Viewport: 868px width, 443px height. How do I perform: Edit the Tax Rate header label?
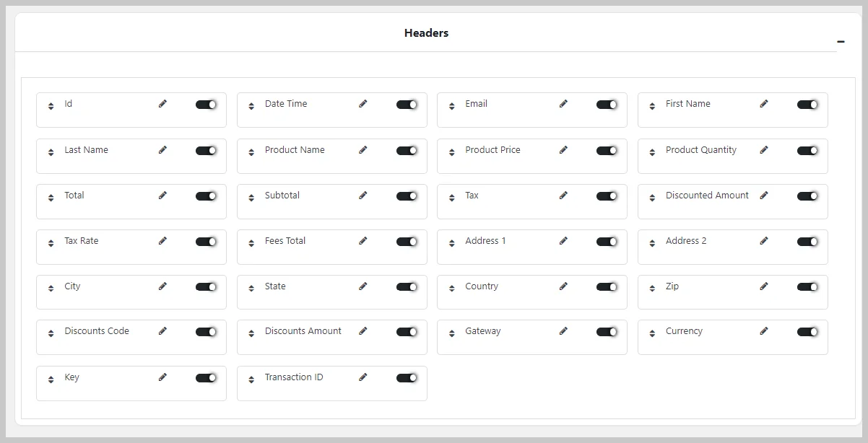(162, 241)
